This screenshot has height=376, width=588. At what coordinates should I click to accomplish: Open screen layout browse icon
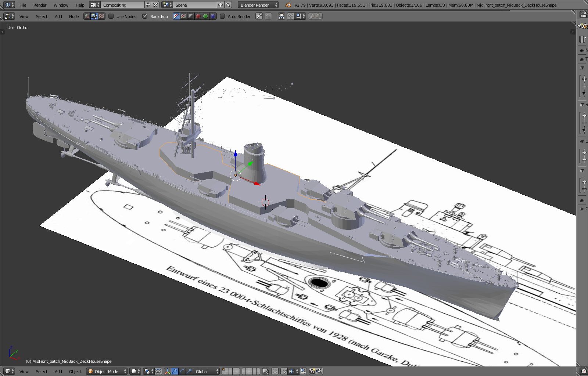[x=95, y=5]
